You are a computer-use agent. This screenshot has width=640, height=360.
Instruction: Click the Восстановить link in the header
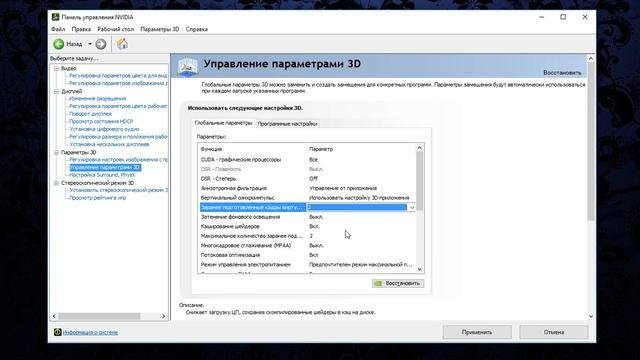click(x=562, y=73)
